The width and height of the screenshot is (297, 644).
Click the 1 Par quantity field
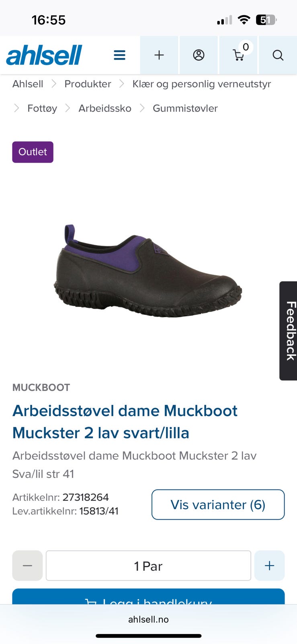(x=148, y=566)
